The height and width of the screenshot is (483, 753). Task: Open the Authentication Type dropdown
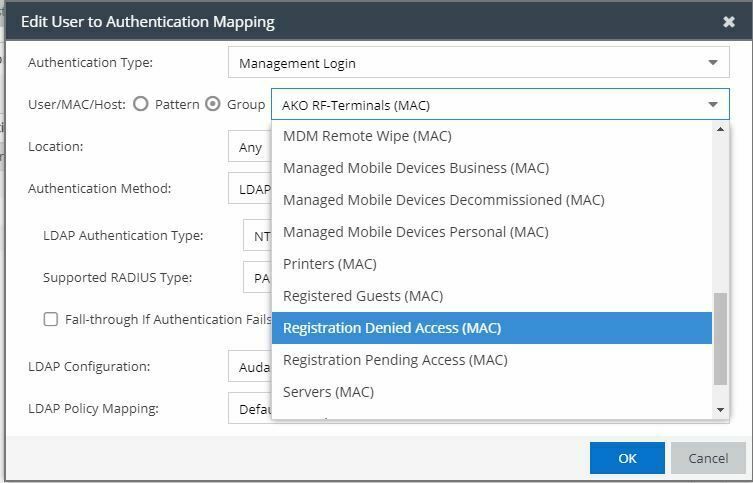[478, 63]
